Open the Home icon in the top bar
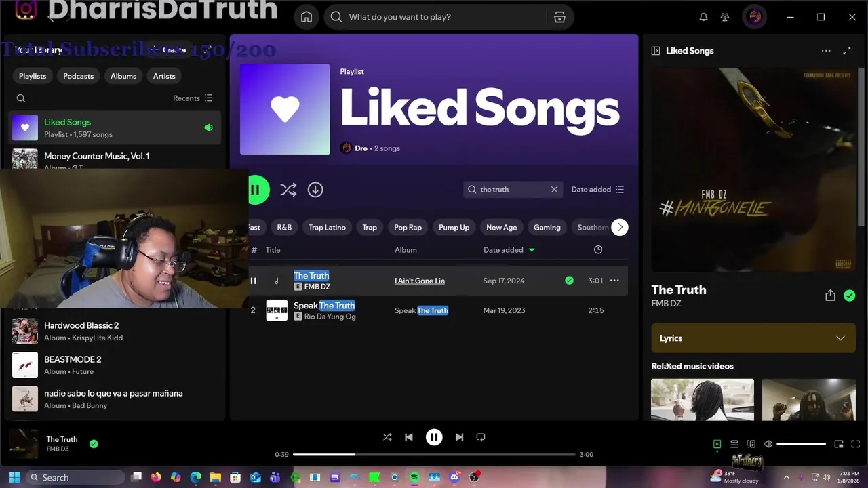This screenshot has width=868, height=488. coord(307,17)
